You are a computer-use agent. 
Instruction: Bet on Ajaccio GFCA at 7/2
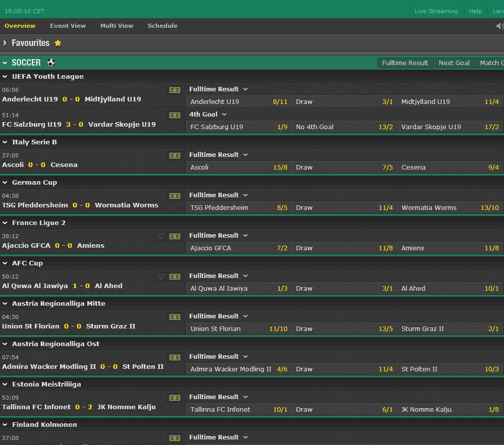tap(239, 248)
